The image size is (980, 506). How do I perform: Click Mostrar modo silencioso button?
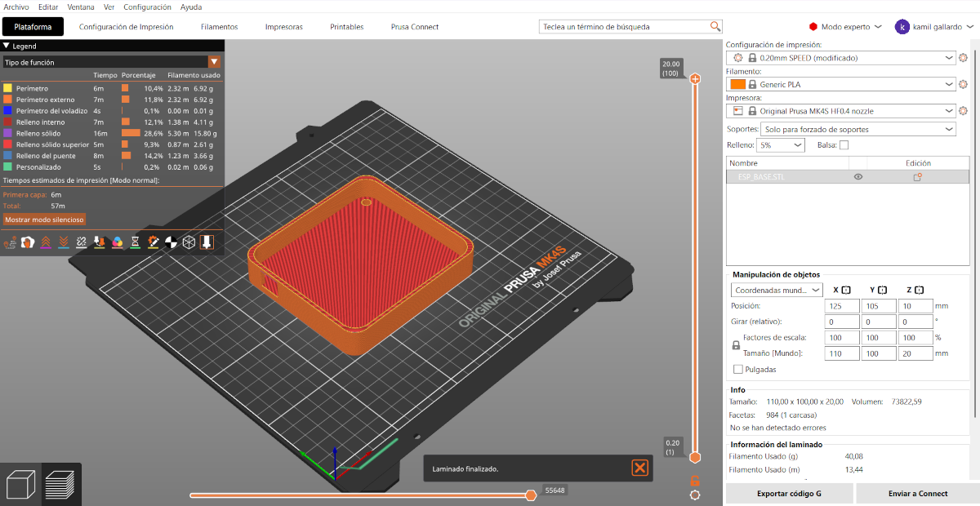(44, 220)
